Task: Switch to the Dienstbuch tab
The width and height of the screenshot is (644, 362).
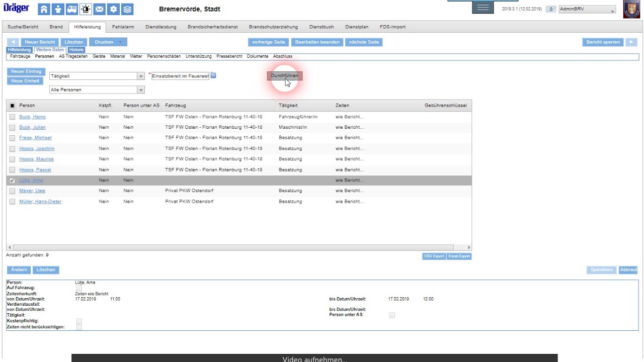Action: 321,27
